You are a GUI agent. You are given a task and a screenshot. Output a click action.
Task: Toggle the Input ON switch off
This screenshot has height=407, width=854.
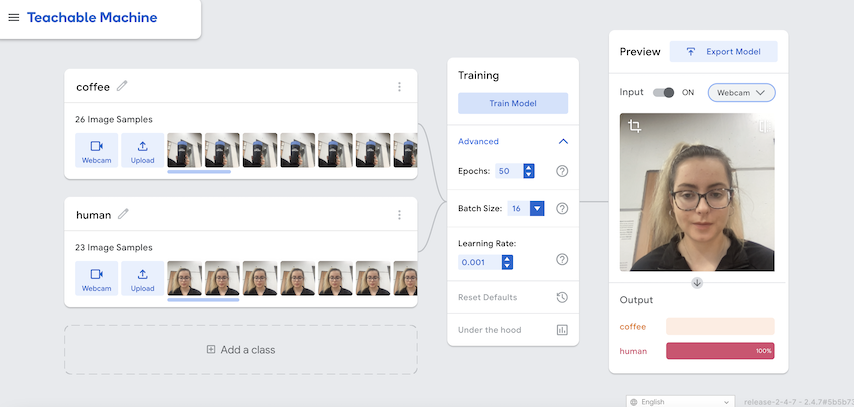[x=664, y=92]
